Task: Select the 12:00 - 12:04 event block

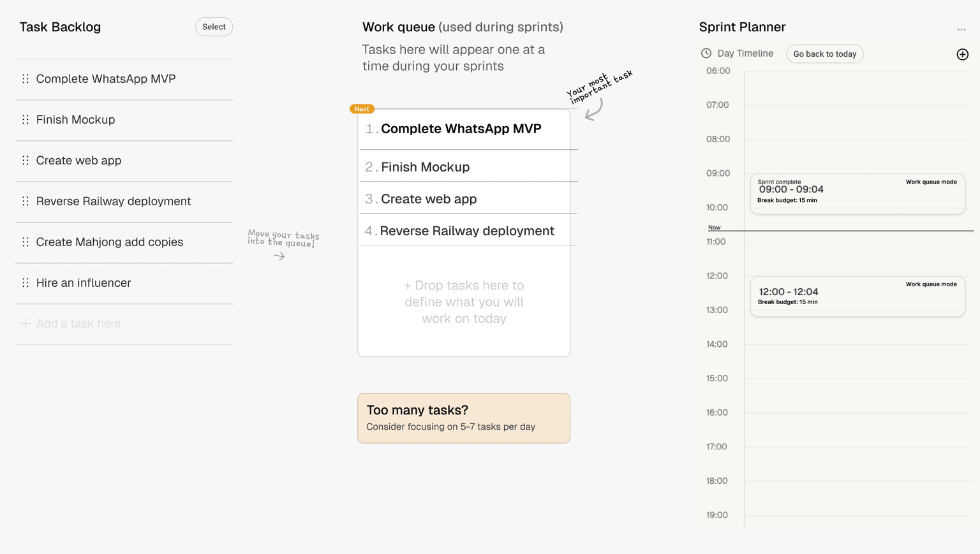Action: point(857,295)
